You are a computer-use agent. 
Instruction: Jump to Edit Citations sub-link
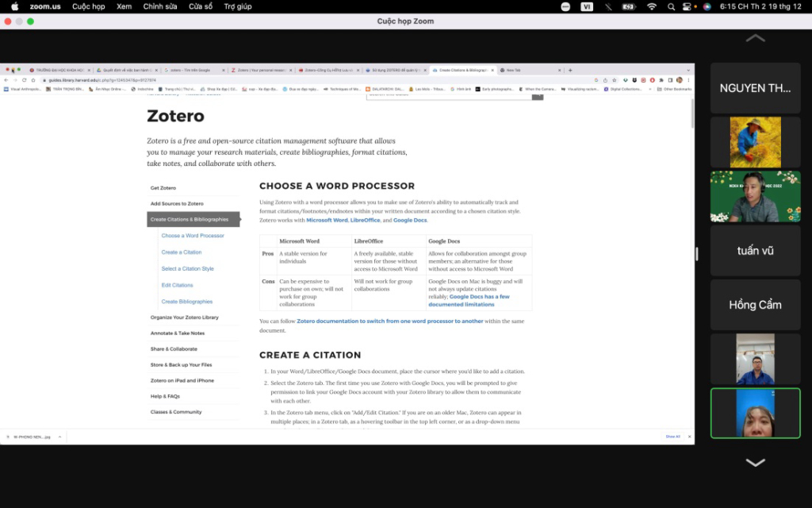point(177,285)
